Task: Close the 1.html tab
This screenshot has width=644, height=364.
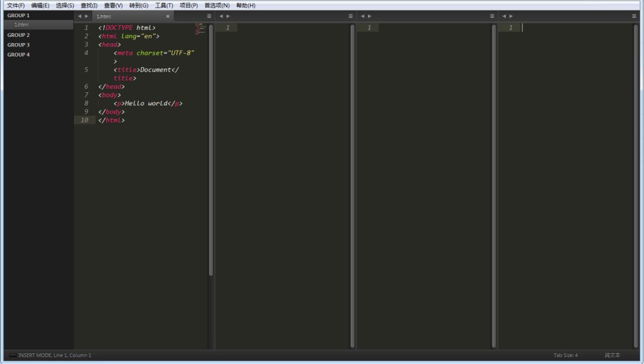Action: [x=168, y=16]
